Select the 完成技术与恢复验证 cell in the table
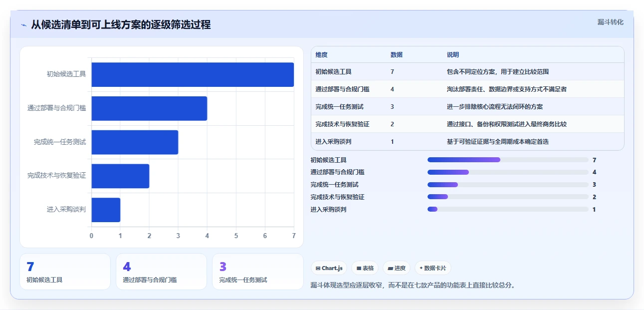Image resolution: width=644 pixels, height=310 pixels. coord(343,124)
